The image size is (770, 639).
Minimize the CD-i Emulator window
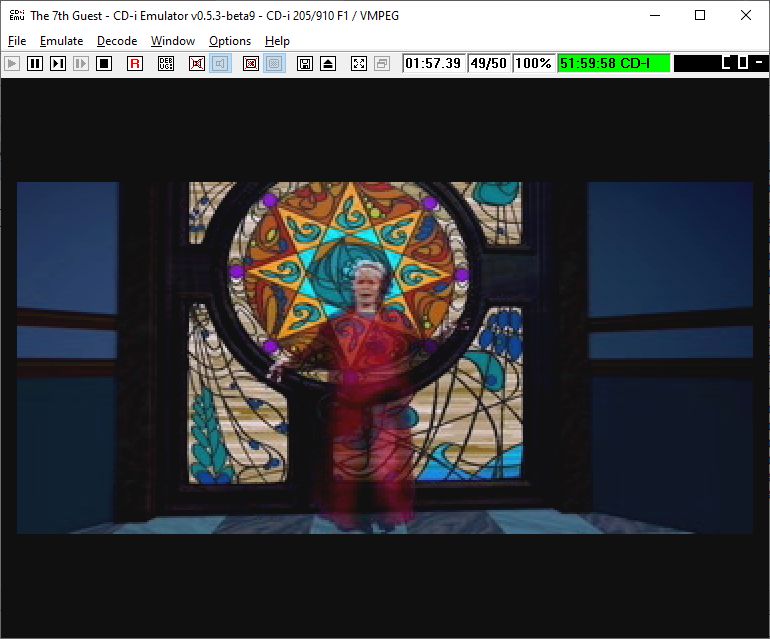(x=655, y=15)
